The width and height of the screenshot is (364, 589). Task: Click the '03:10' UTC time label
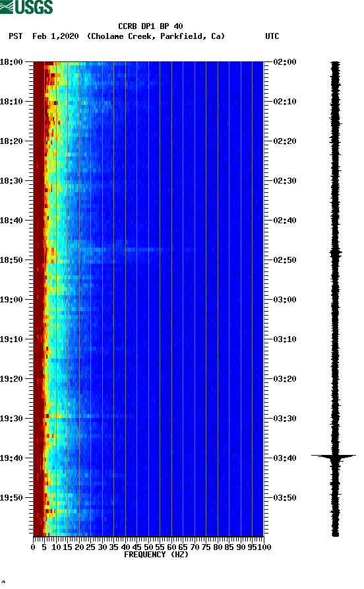click(x=285, y=339)
